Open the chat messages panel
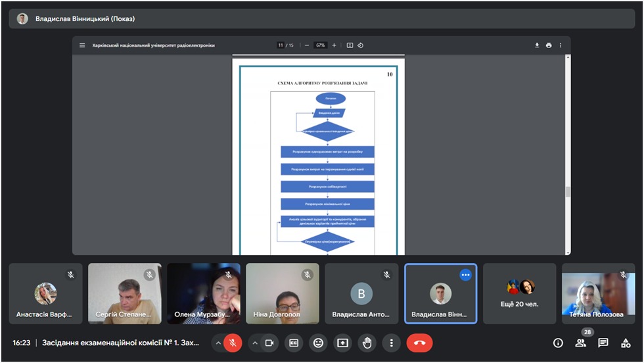The image size is (644, 363). click(x=603, y=343)
